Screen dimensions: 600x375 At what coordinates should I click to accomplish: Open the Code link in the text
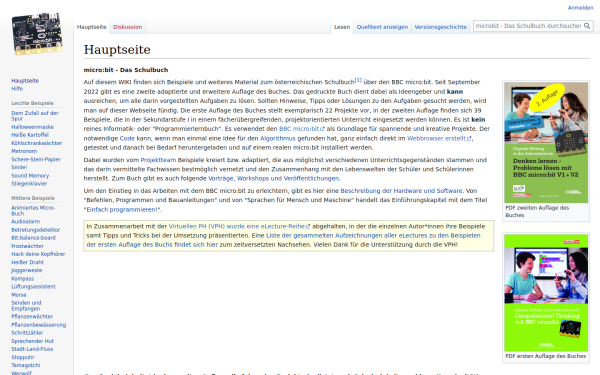pyautogui.click(x=127, y=138)
